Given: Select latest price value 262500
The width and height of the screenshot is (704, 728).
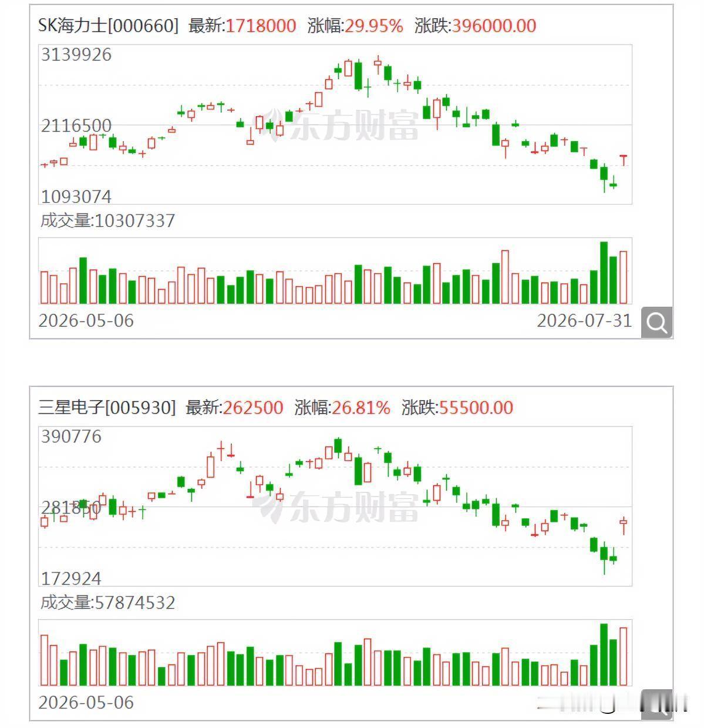Looking at the screenshot, I should pyautogui.click(x=253, y=408).
